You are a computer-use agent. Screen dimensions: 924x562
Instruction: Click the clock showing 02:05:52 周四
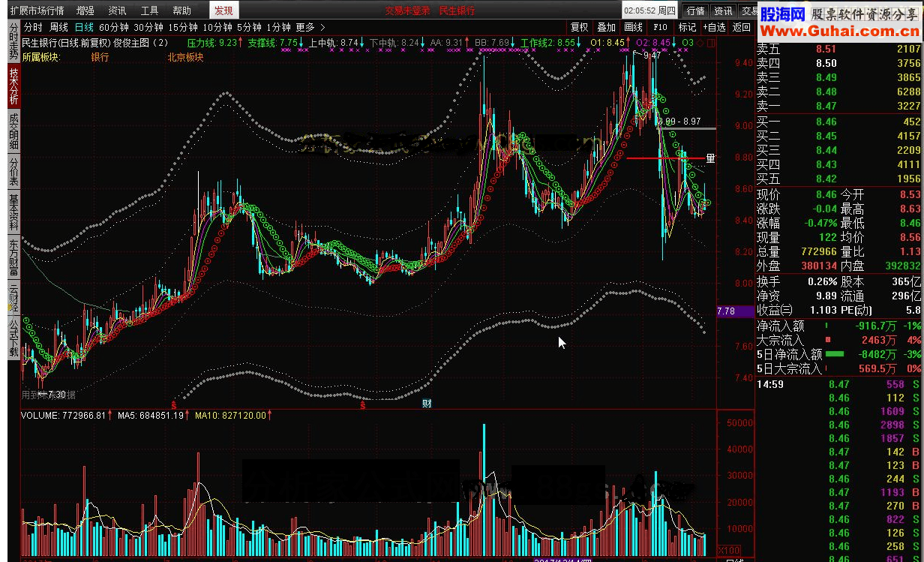pyautogui.click(x=649, y=11)
